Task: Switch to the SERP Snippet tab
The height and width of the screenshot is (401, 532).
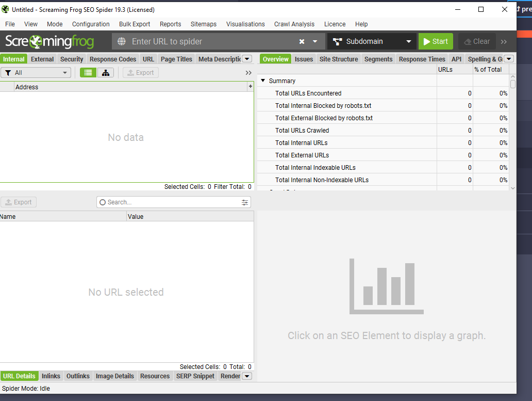Action: click(x=195, y=376)
